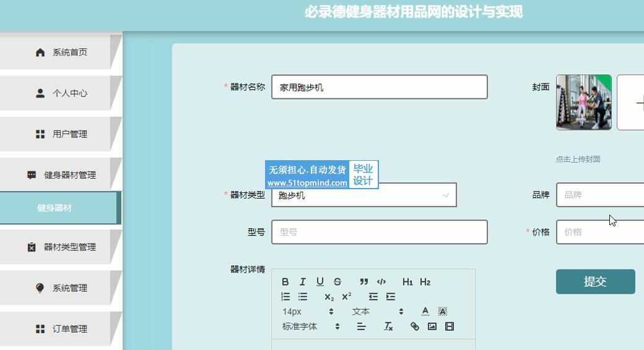Click the clipboard icon beside 器材类型管理

(32, 247)
